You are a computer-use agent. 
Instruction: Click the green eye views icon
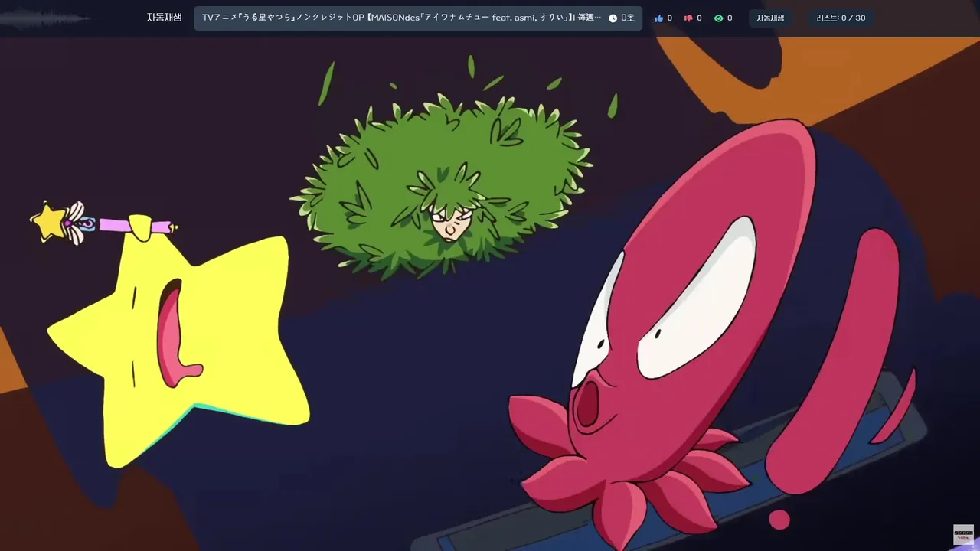click(718, 18)
